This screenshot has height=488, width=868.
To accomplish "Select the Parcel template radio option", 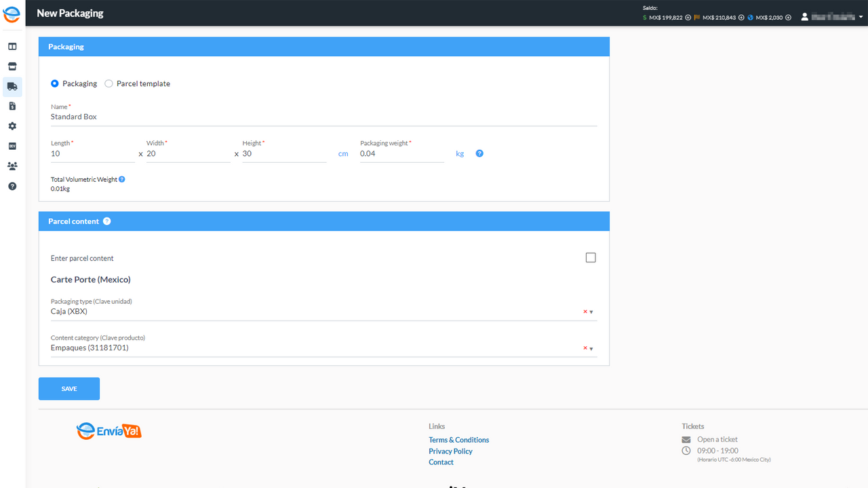I will [x=108, y=84].
